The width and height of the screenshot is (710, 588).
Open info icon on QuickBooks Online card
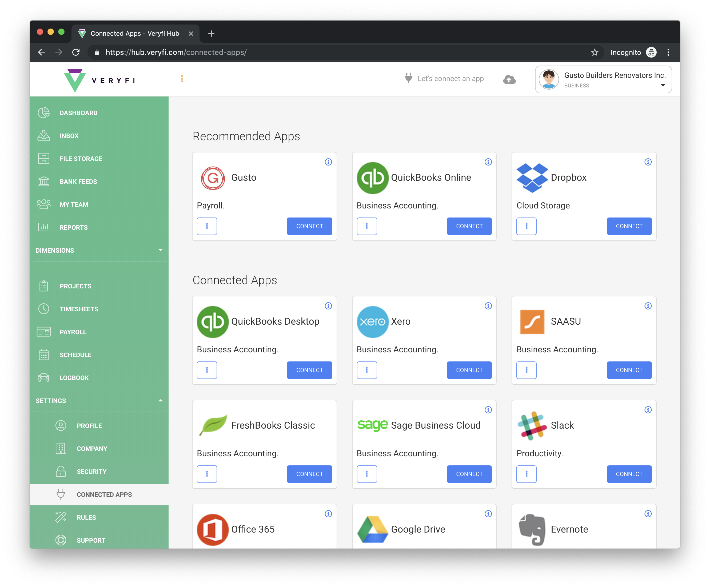tap(488, 162)
